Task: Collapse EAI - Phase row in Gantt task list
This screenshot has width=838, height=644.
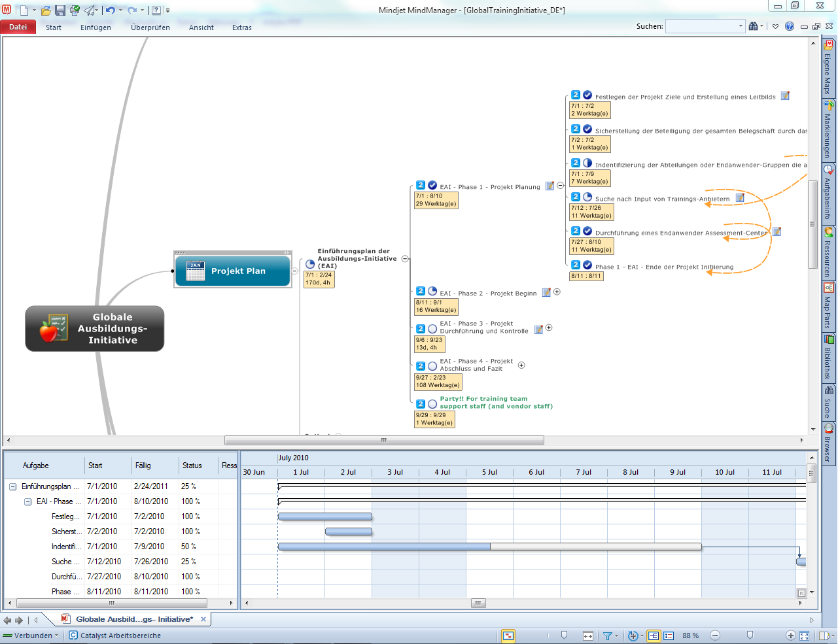Action: [x=28, y=501]
